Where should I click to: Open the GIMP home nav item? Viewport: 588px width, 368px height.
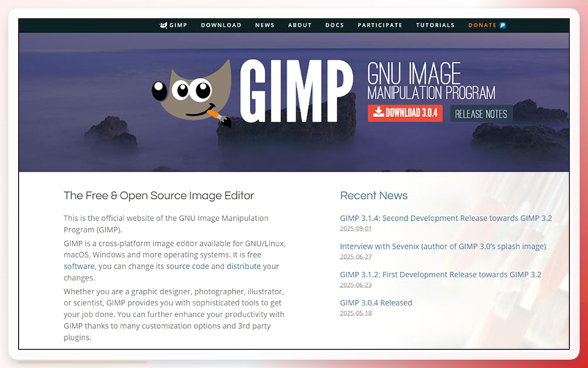(173, 25)
